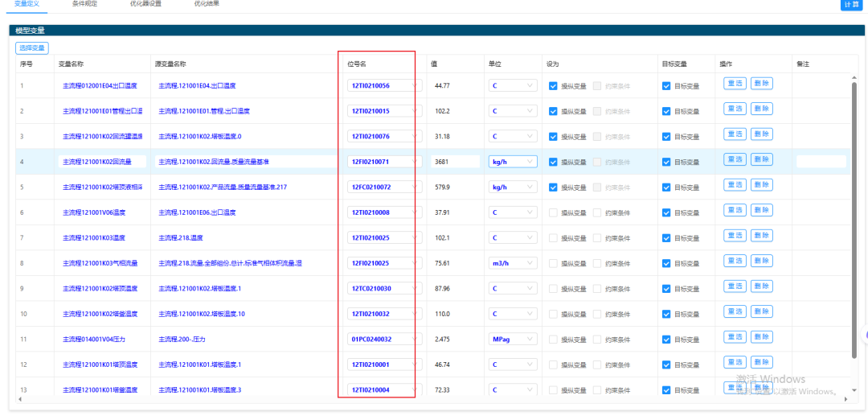868x416 pixels.
Task: Uncheck 操纵变量 in the 12TI0210015 row
Action: click(x=552, y=111)
